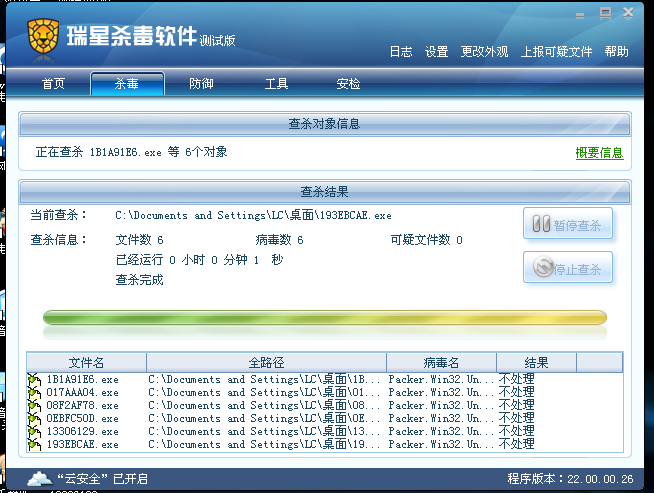This screenshot has width=654, height=493.
Task: Click the 查杀结果 section header
Action: (324, 191)
